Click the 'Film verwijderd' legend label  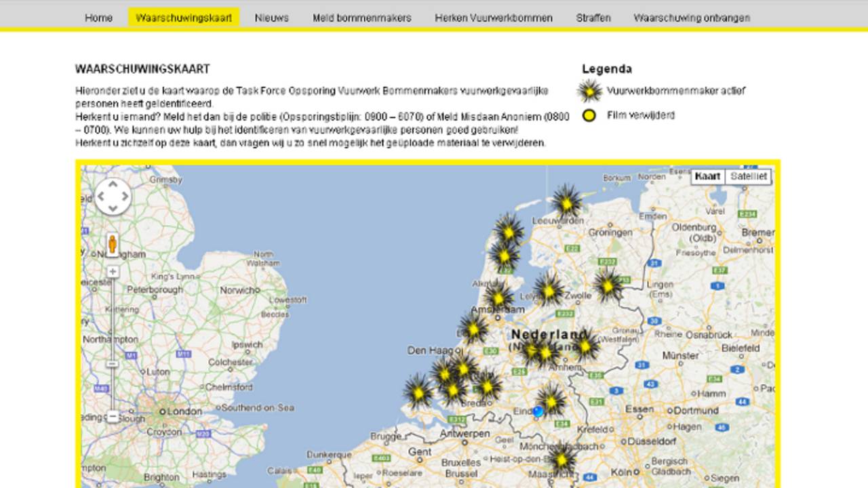(x=641, y=115)
